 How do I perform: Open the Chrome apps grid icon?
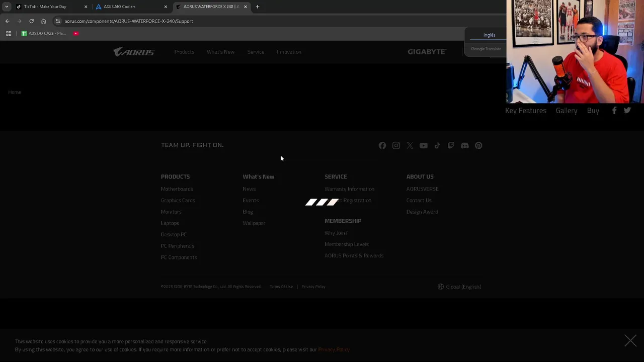9,33
